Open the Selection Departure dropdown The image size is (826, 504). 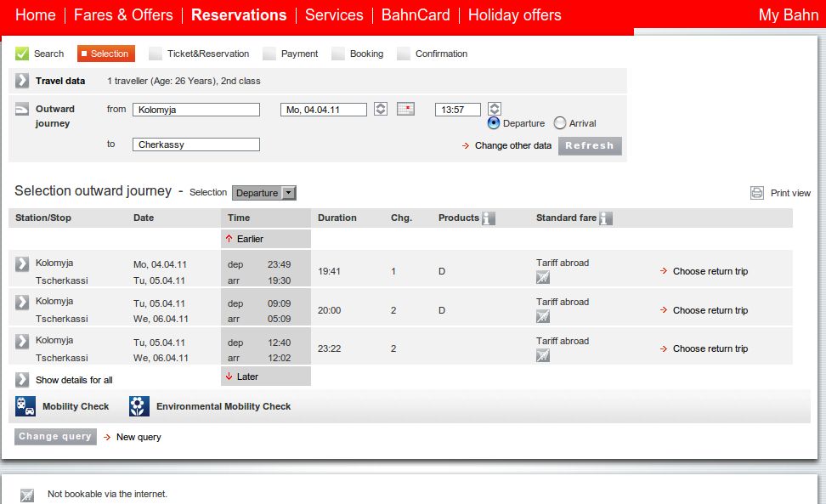264,193
